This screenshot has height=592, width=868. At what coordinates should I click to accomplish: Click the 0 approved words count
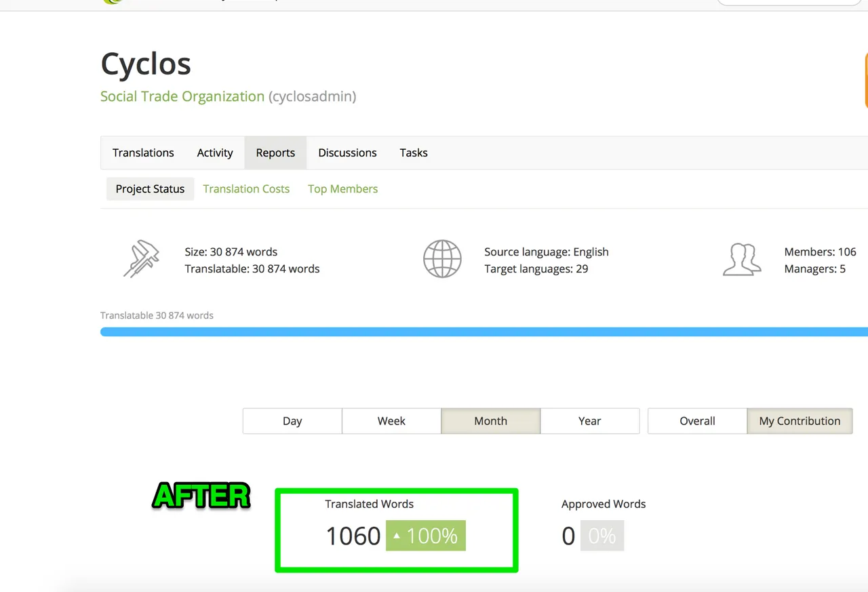(568, 536)
